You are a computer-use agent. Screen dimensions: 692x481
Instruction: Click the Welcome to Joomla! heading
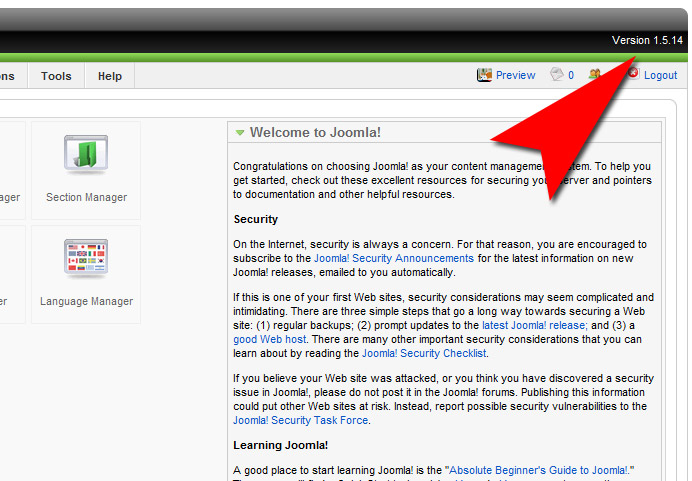pos(315,132)
